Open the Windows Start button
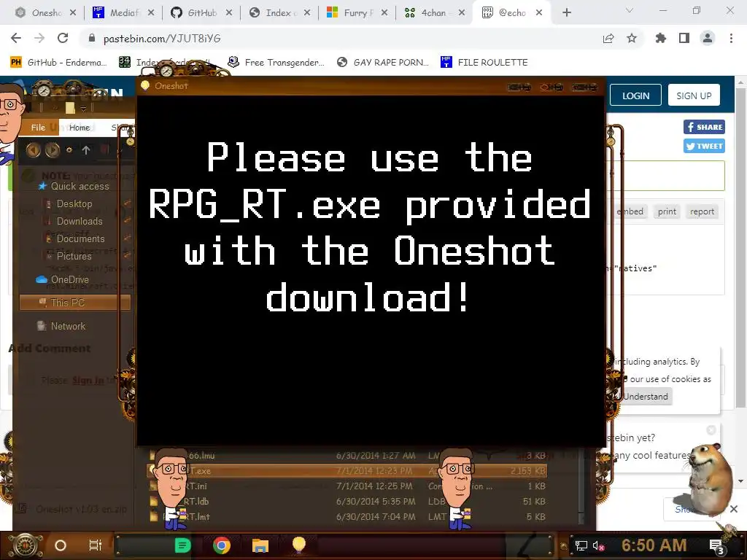The height and width of the screenshot is (560, 747). click(25, 545)
